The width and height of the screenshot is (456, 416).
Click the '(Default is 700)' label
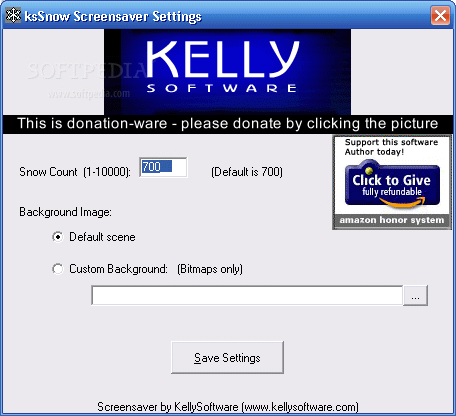pyautogui.click(x=247, y=172)
